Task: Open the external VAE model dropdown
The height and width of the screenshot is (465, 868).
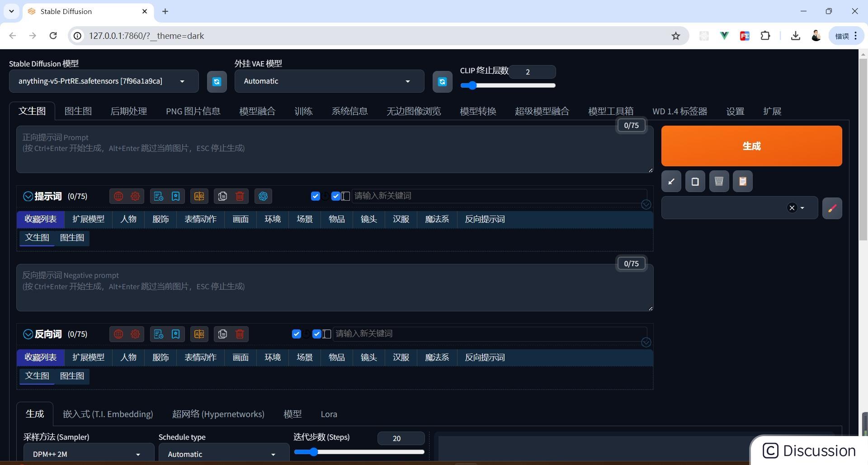Action: (329, 81)
